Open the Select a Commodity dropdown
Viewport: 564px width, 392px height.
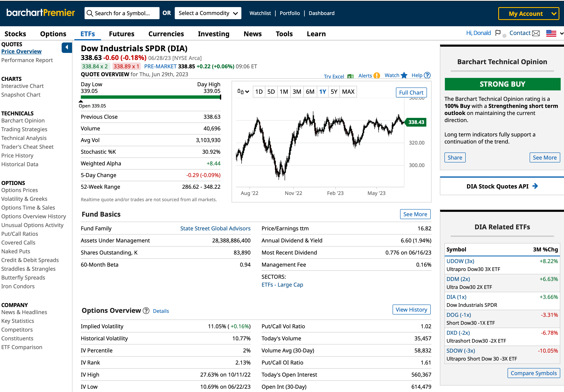click(x=208, y=13)
